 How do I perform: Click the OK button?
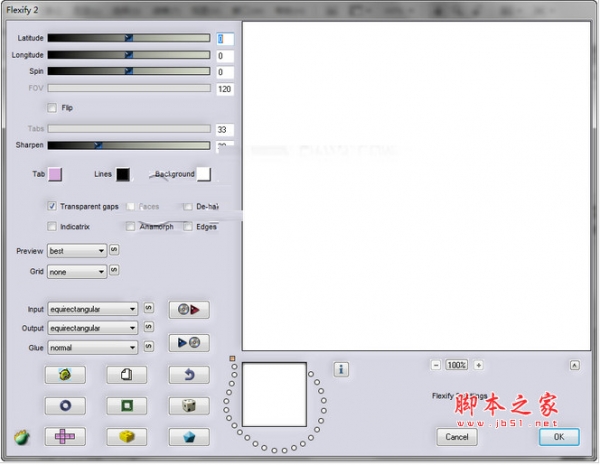point(558,437)
